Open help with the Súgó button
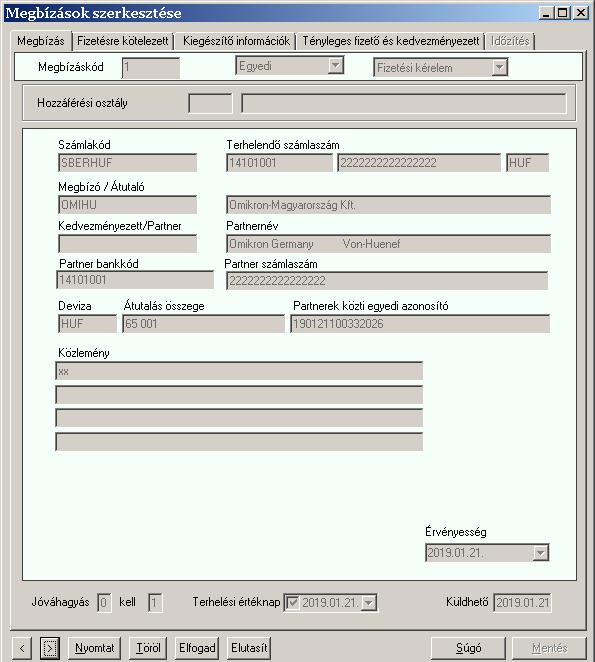 [x=468, y=648]
